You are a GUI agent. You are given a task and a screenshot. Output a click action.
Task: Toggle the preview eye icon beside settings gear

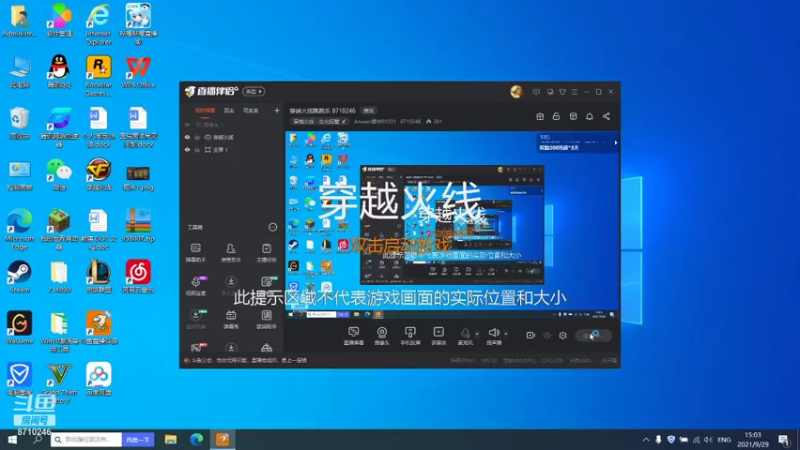click(547, 335)
